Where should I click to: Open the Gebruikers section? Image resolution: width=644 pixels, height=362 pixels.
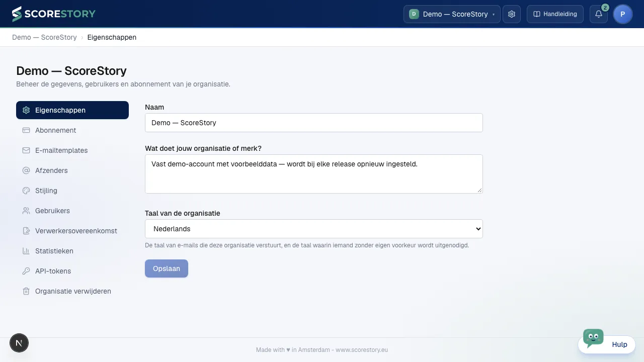[72, 211]
